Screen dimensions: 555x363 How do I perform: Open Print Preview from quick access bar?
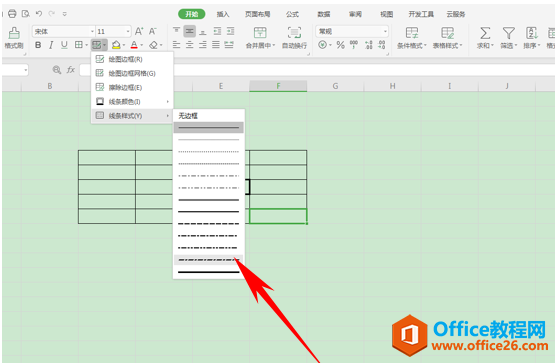point(25,14)
